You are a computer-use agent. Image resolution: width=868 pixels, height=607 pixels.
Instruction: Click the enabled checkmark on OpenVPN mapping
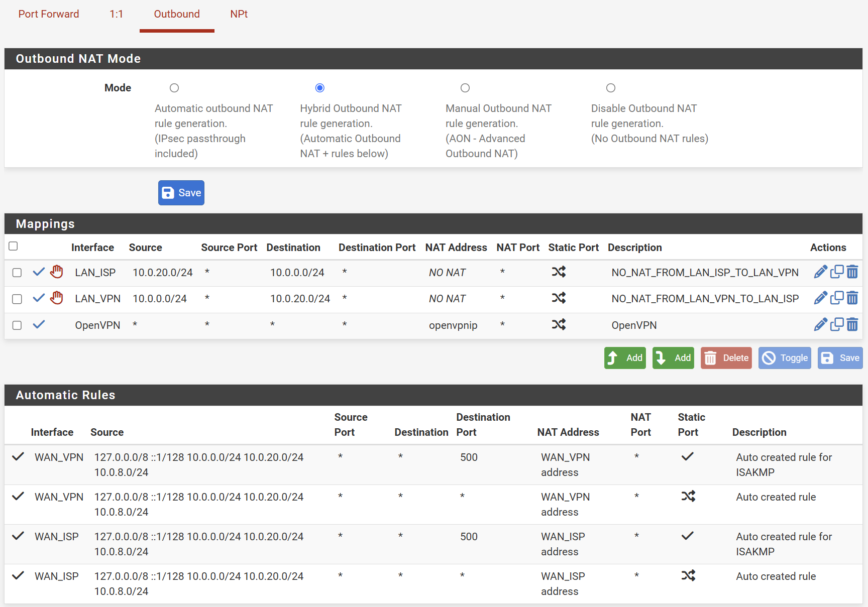(39, 325)
